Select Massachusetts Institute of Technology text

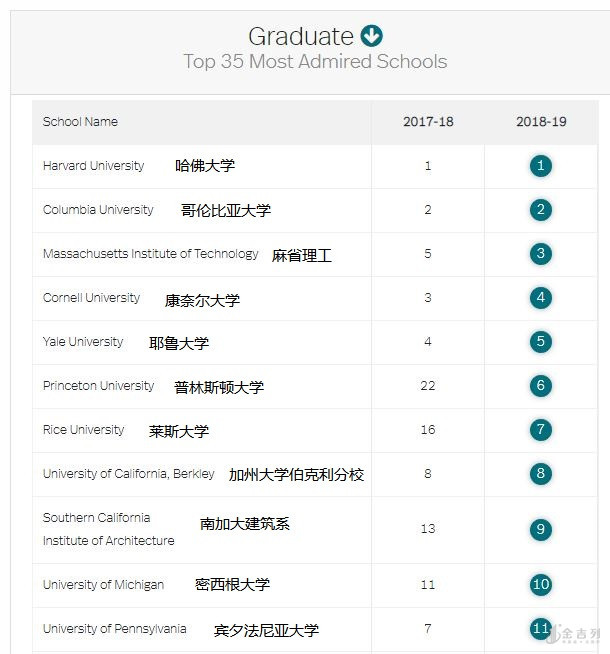pyautogui.click(x=151, y=254)
